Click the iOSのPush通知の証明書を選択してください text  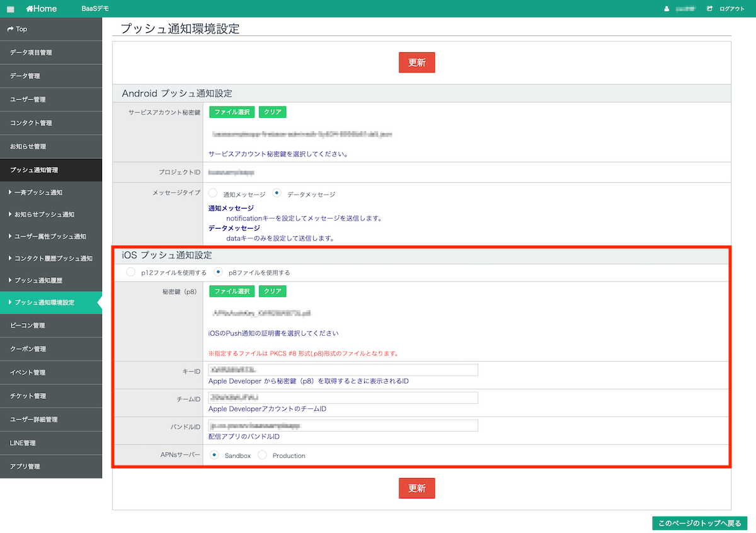click(273, 333)
